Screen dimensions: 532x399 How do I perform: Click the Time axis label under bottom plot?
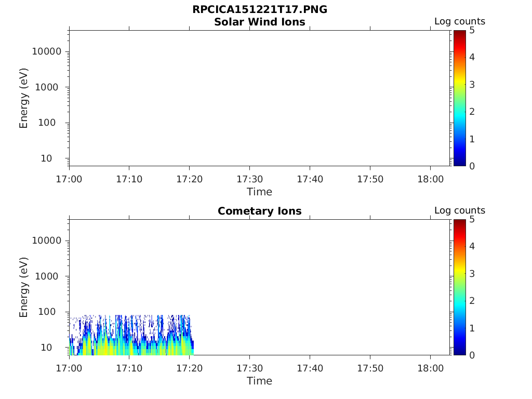260,381
